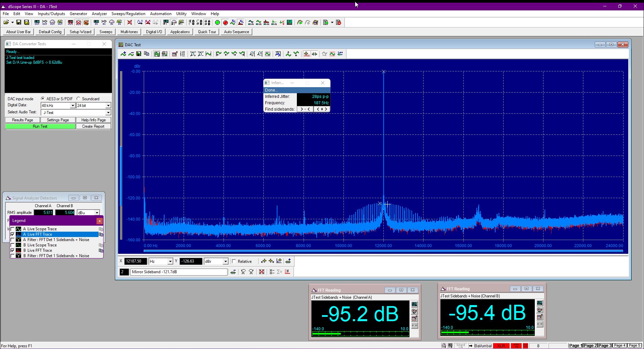Click the red stop circle toolbar icon
Viewport: 644px width, 349px height.
click(x=226, y=22)
